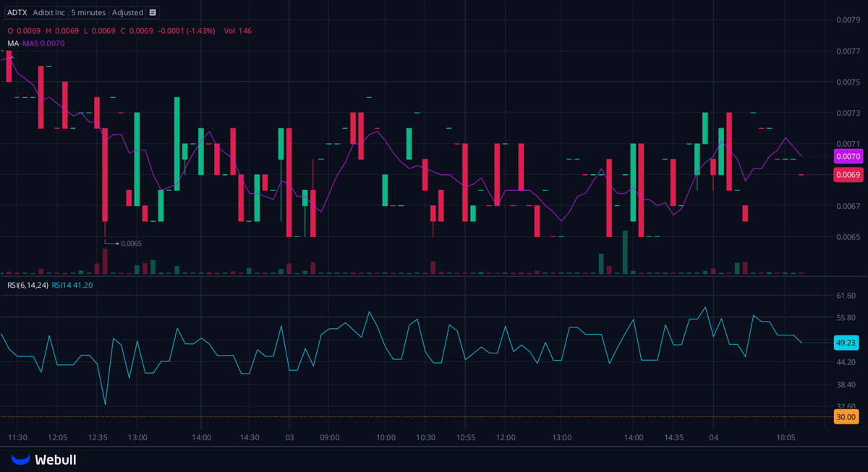Screen dimensions: 868x472
Task: Open the Adjusted price option
Action: click(127, 12)
